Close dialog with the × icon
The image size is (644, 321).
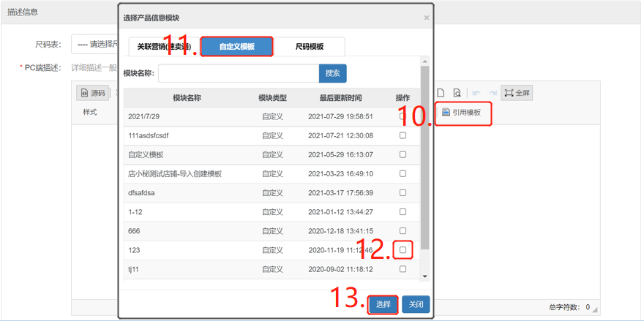[x=427, y=18]
